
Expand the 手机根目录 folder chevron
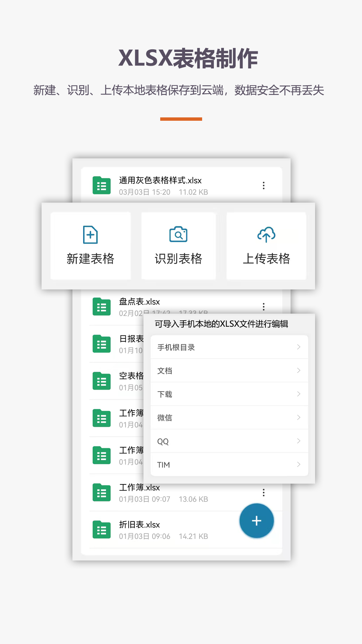pyautogui.click(x=298, y=347)
